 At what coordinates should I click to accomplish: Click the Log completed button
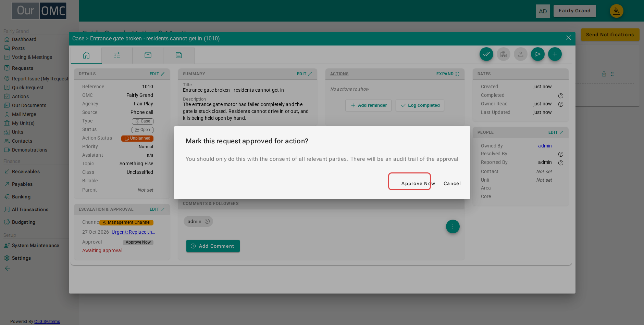point(420,105)
